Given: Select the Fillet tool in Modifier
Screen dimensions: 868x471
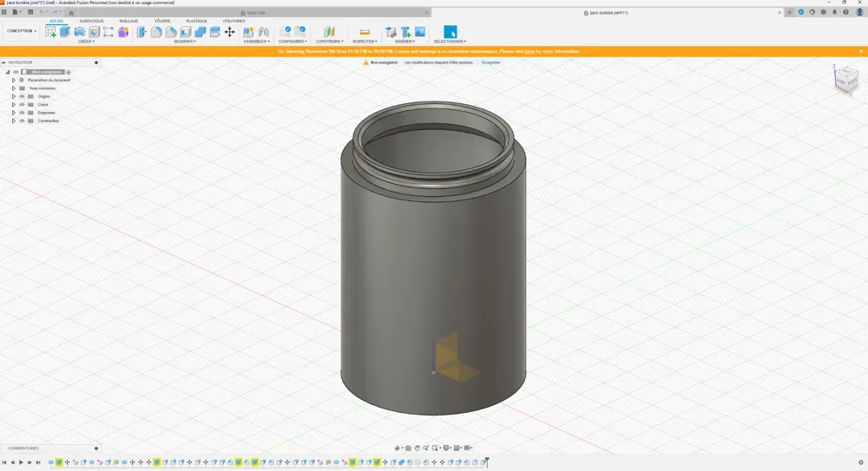Looking at the screenshot, I should pyautogui.click(x=156, y=32).
